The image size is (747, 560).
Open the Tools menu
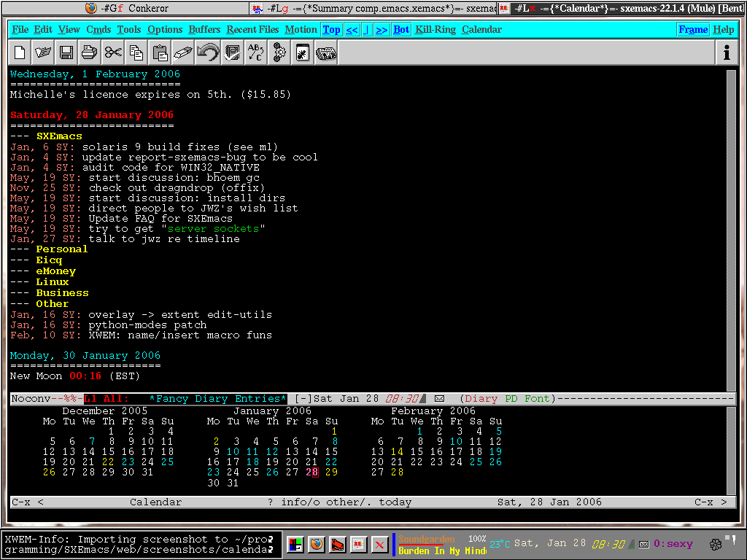coord(129,29)
